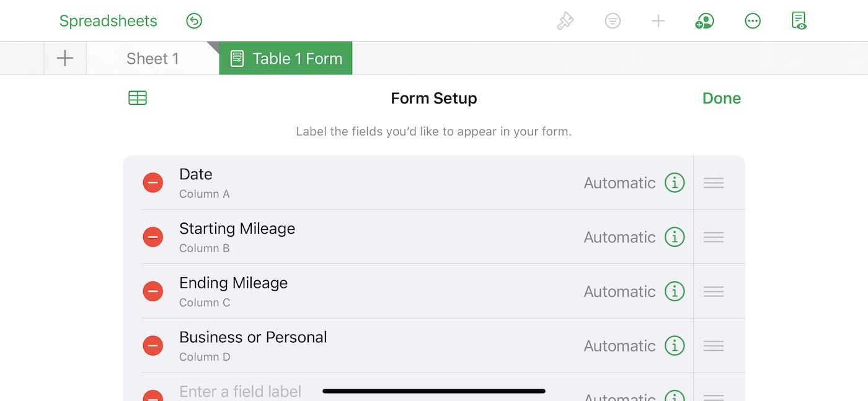Add a new sheet with the plus button
Screen dimensions: 868x401
click(x=65, y=59)
